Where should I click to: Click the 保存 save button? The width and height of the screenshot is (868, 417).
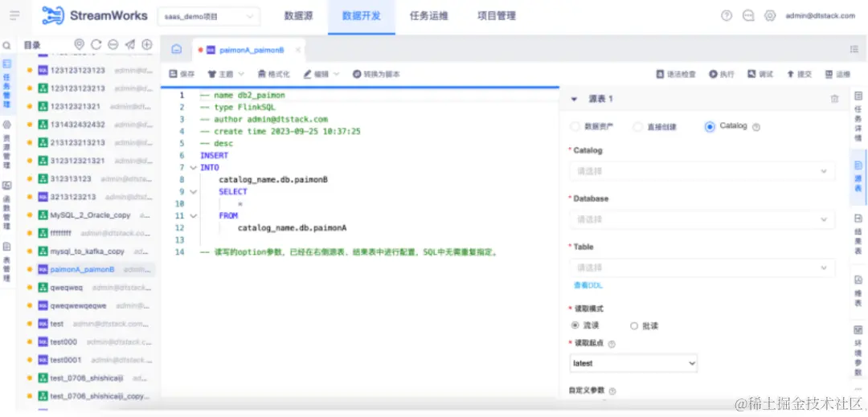[182, 74]
